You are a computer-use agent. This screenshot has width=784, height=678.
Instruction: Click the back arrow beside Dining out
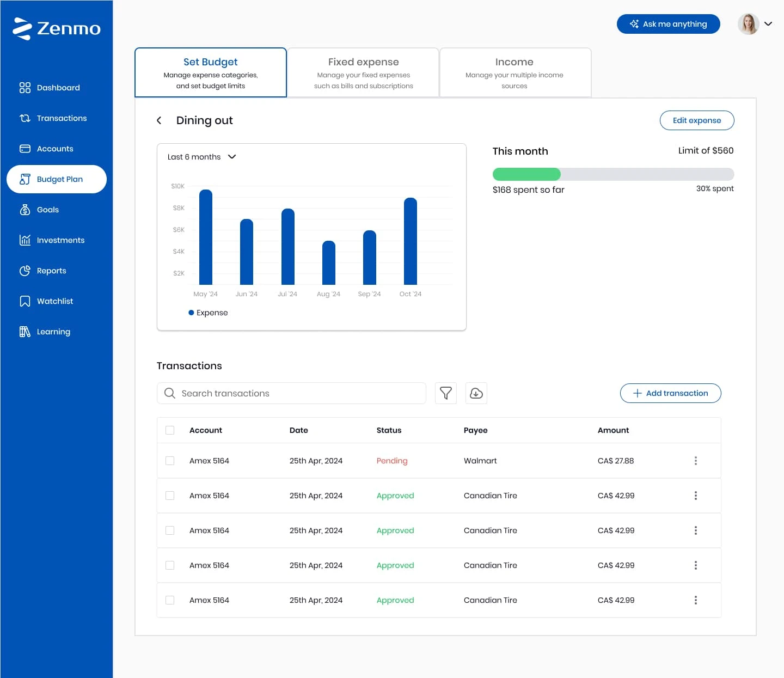point(159,120)
